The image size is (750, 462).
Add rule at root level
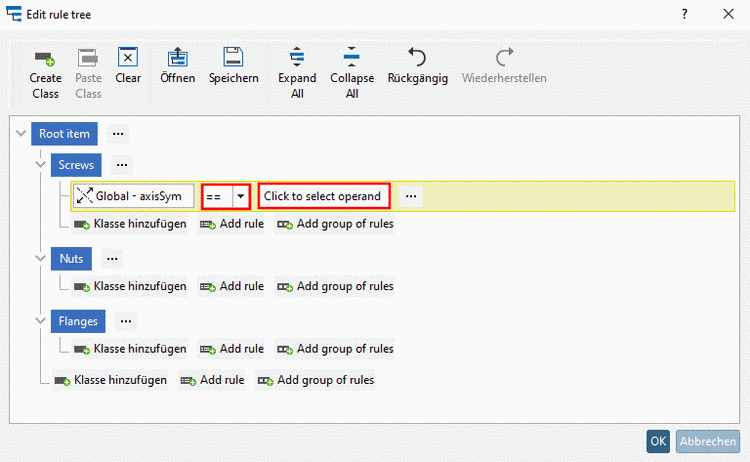click(x=212, y=380)
